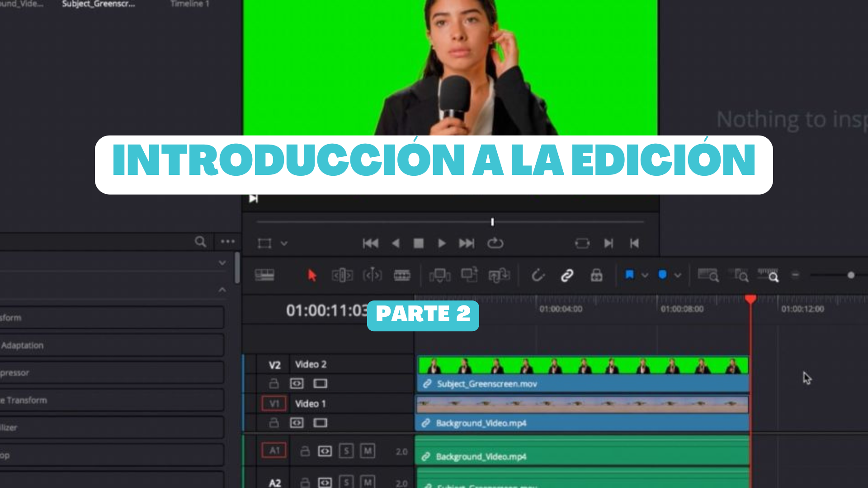Disable the Video 1 track
The width and height of the screenshot is (868, 488).
pyautogui.click(x=320, y=423)
